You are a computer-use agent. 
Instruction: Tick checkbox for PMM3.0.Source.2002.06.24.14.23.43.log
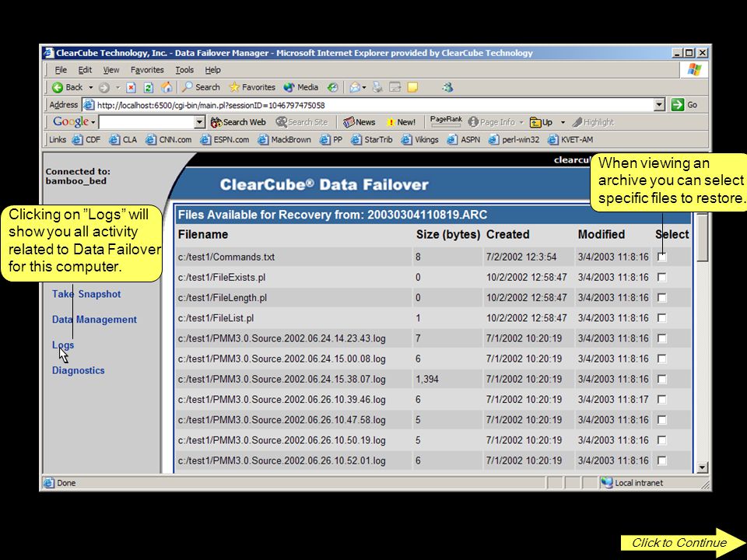pyautogui.click(x=661, y=338)
